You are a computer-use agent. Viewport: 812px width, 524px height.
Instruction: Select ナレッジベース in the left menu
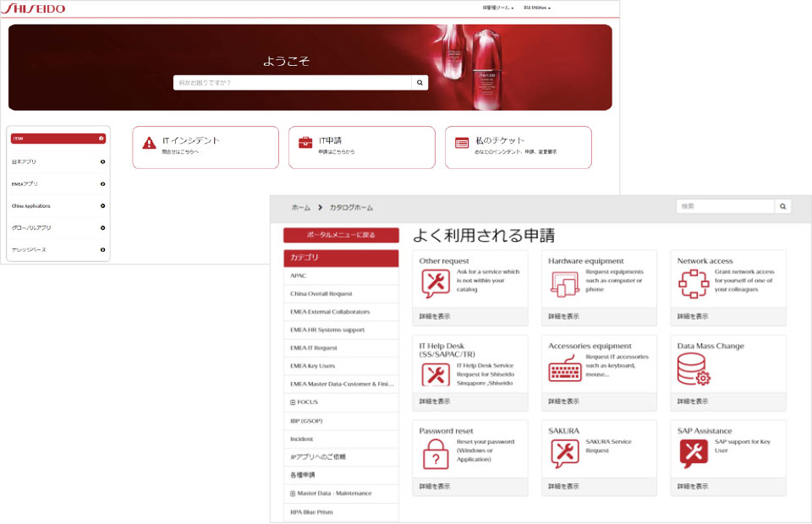pyautogui.click(x=58, y=250)
